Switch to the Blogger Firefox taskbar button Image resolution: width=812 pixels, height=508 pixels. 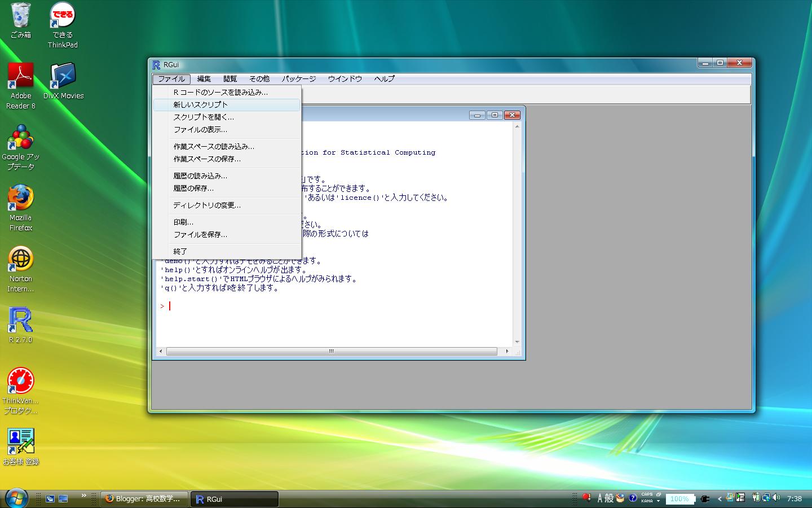pos(144,499)
